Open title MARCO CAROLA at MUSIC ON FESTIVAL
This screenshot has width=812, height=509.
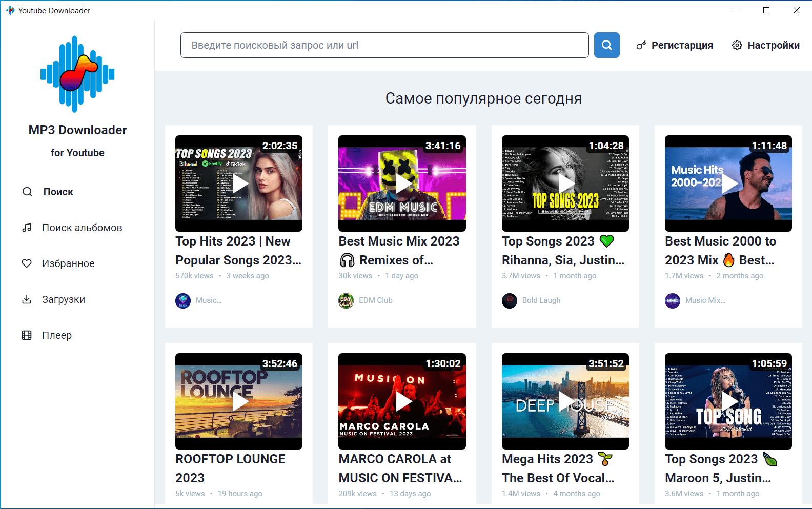[x=400, y=469]
